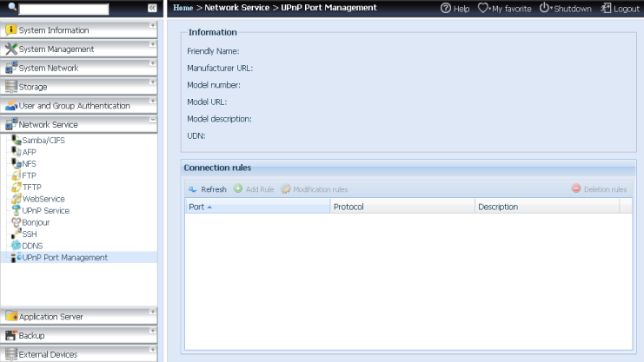Expand External Devices with plus button
The width and height of the screenshot is (644, 362).
pyautogui.click(x=152, y=350)
